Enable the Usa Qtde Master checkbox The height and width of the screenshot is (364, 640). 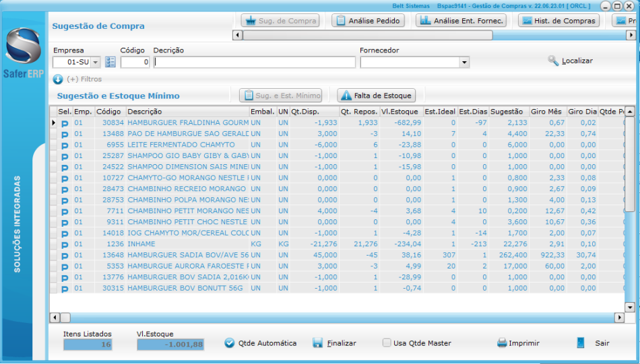387,343
